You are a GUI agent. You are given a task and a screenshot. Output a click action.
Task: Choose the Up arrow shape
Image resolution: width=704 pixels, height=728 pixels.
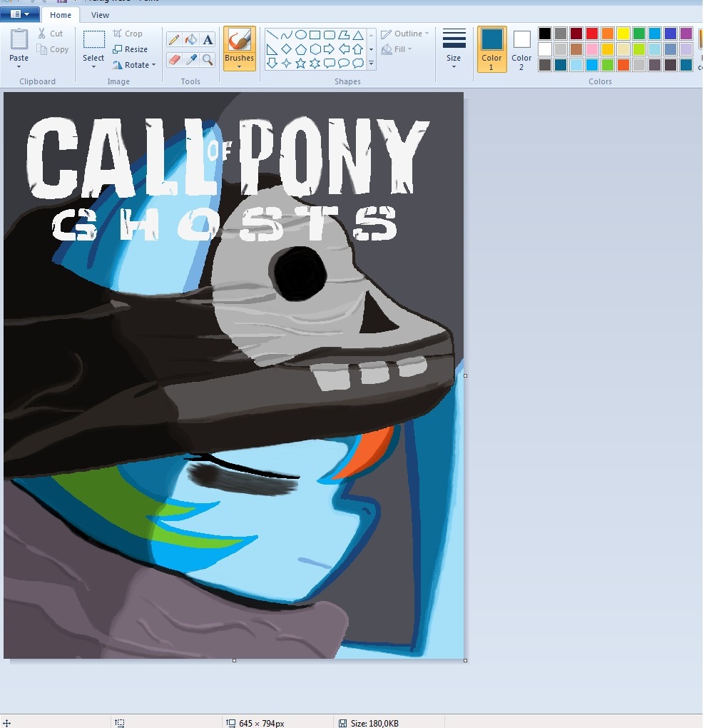[358, 49]
